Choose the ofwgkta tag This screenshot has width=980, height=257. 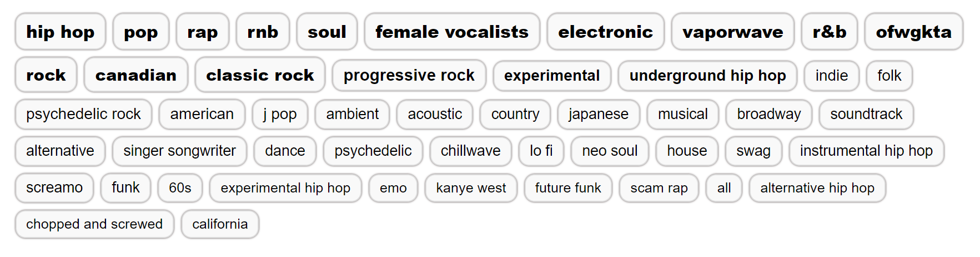(x=914, y=32)
